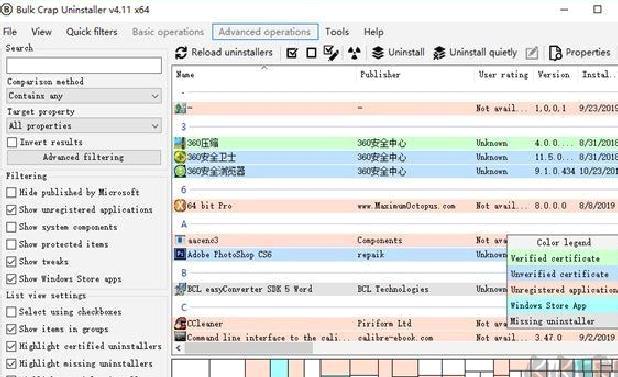Sort by the Version column header
Viewport: 618px width, 377px height.
[x=553, y=74]
